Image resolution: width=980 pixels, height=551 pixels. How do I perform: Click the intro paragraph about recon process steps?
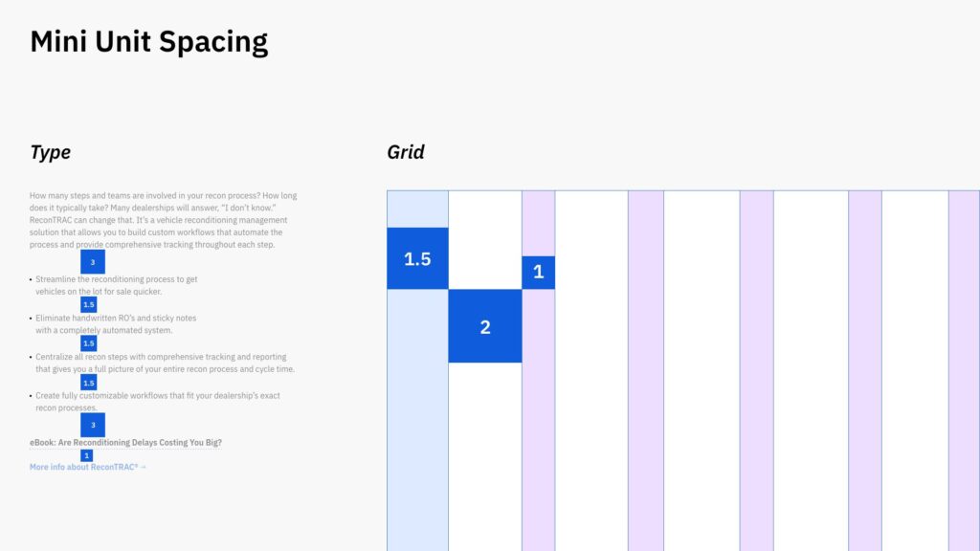tap(163, 220)
